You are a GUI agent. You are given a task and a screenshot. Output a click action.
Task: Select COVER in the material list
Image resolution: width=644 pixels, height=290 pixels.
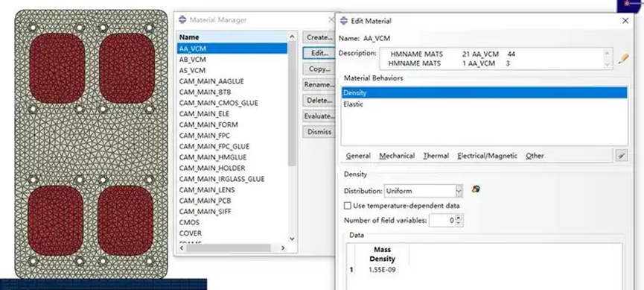pyautogui.click(x=232, y=233)
